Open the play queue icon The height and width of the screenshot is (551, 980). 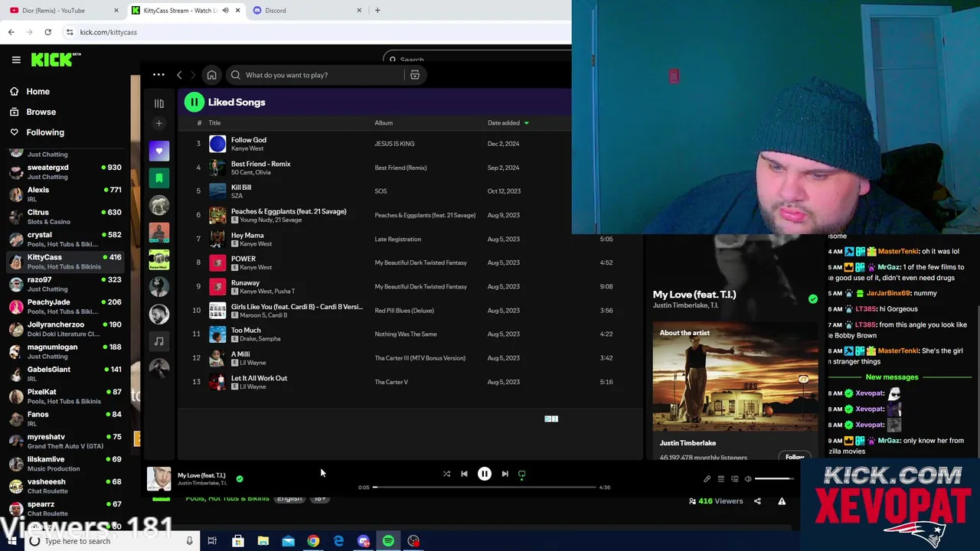pos(720,479)
